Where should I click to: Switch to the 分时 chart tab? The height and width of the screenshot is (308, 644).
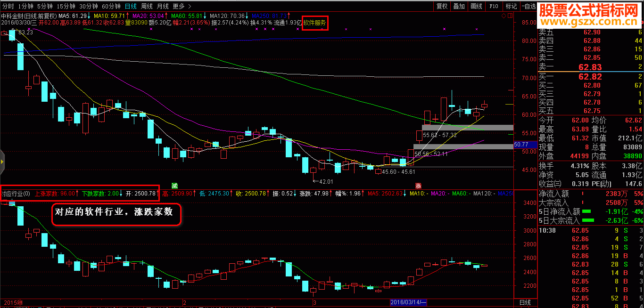[x=8, y=7]
